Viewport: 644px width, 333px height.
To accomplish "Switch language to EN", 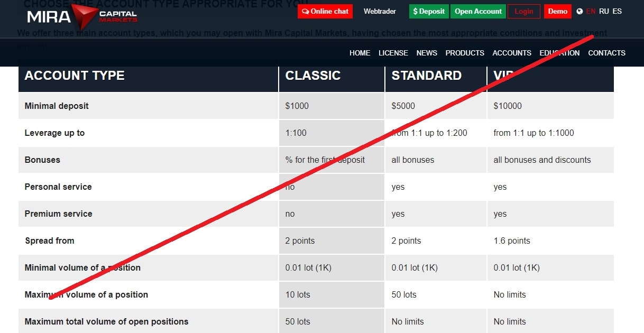I will 591,11.
